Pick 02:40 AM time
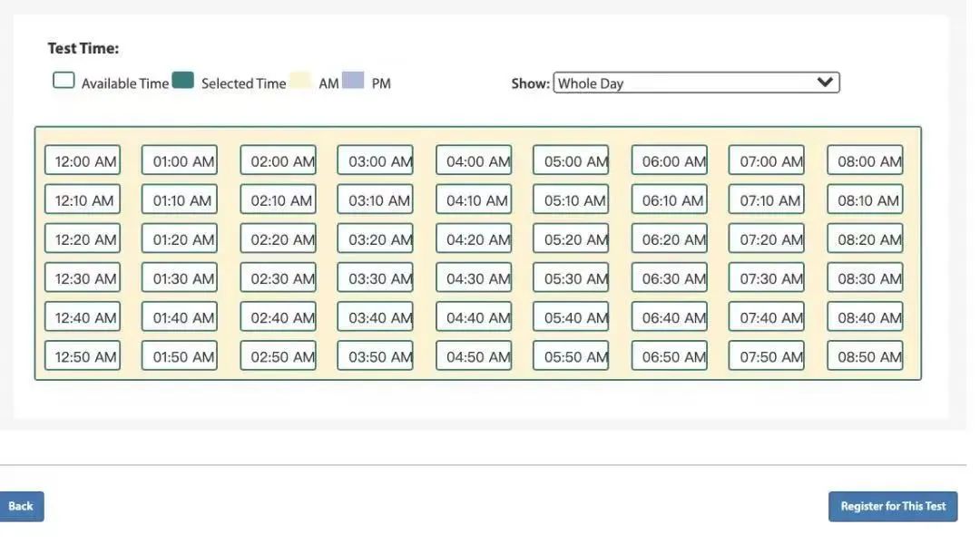Screen dimensions: 980x544 click(279, 316)
